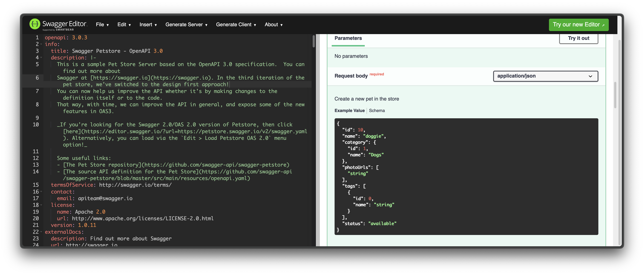The image size is (644, 275).
Task: Open the Generate Server menu
Action: click(x=186, y=24)
